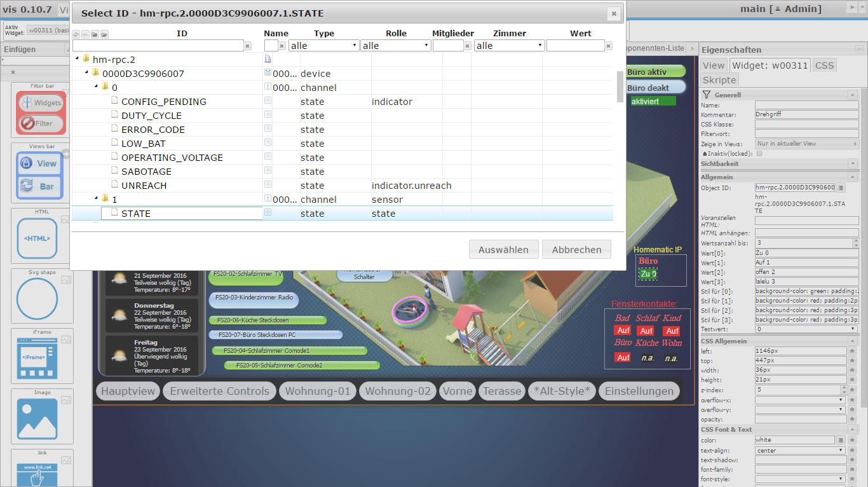Clear the Mitglieder filter with its x button
This screenshot has height=487, width=868.
click(x=468, y=46)
